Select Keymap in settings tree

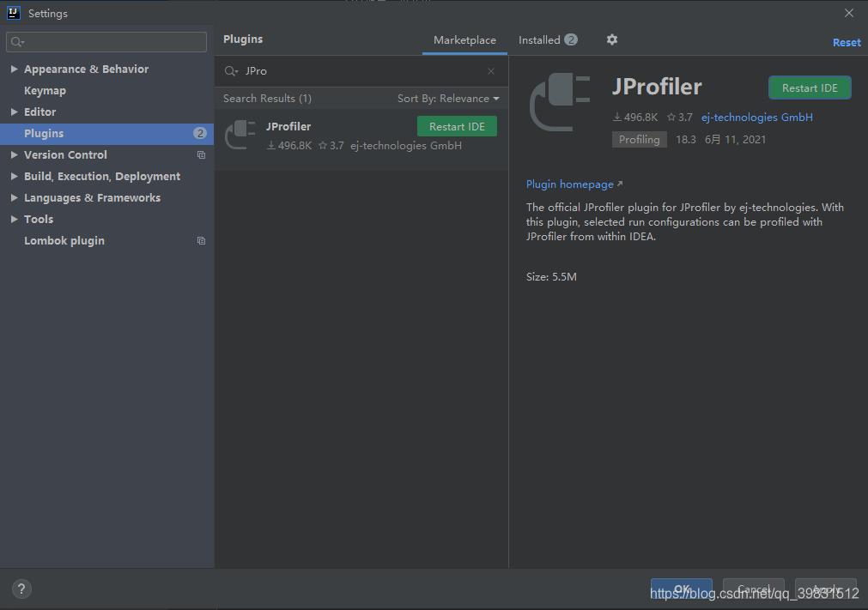pyautogui.click(x=45, y=91)
